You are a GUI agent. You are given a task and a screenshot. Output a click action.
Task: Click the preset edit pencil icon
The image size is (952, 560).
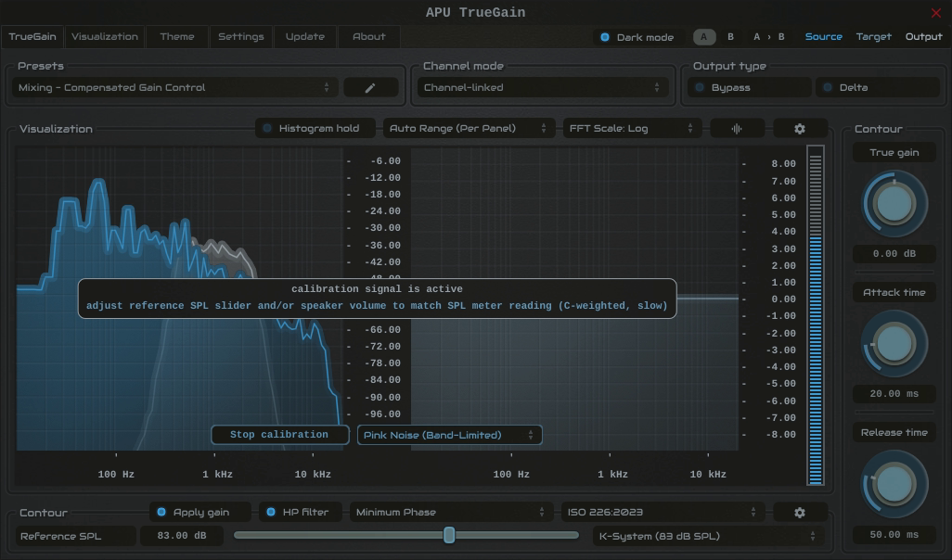pos(370,88)
